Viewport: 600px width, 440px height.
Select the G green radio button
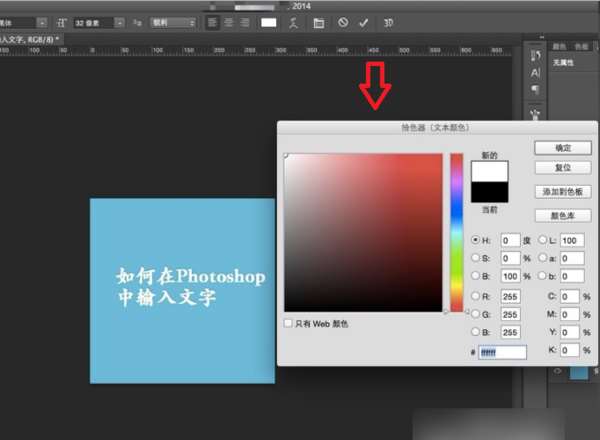click(475, 314)
